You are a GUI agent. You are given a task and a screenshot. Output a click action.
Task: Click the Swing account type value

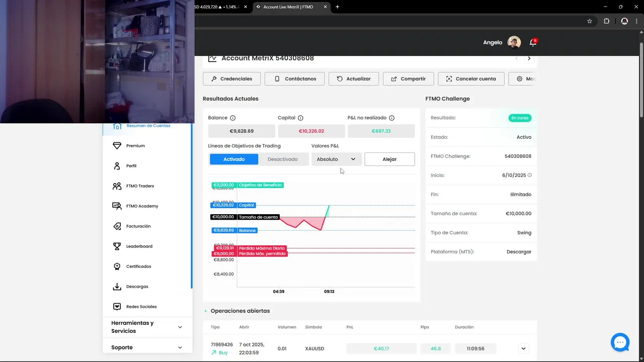(x=524, y=233)
